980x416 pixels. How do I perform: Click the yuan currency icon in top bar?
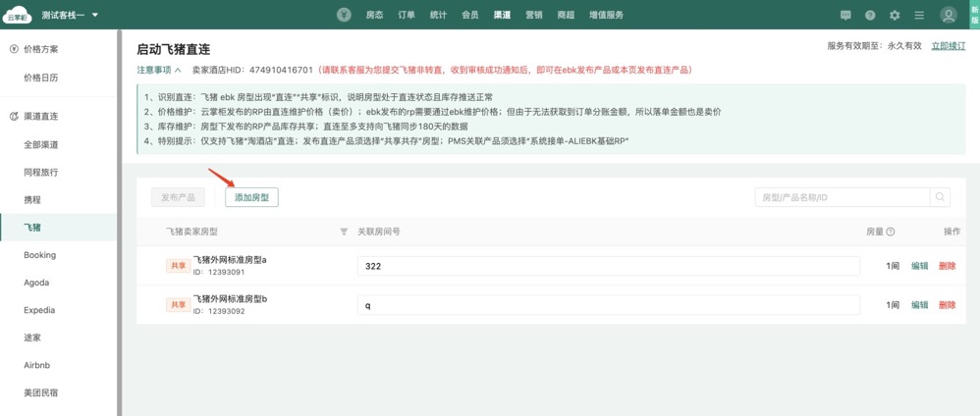[344, 15]
